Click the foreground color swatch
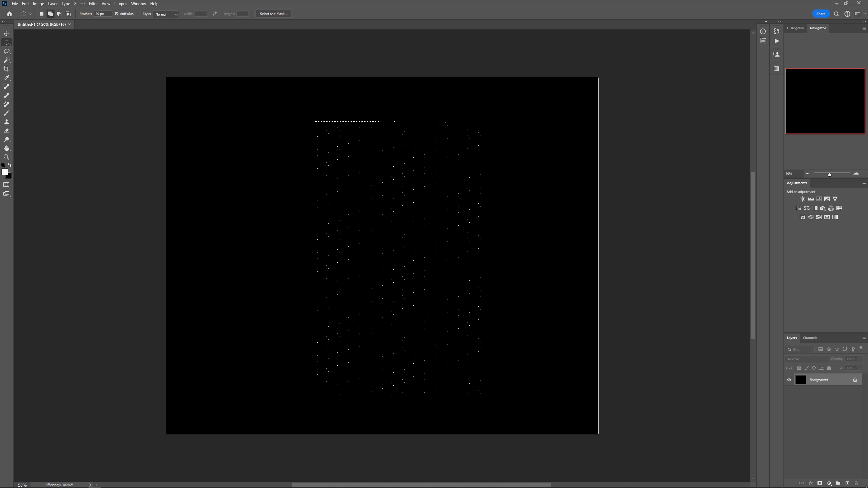 (x=4, y=172)
